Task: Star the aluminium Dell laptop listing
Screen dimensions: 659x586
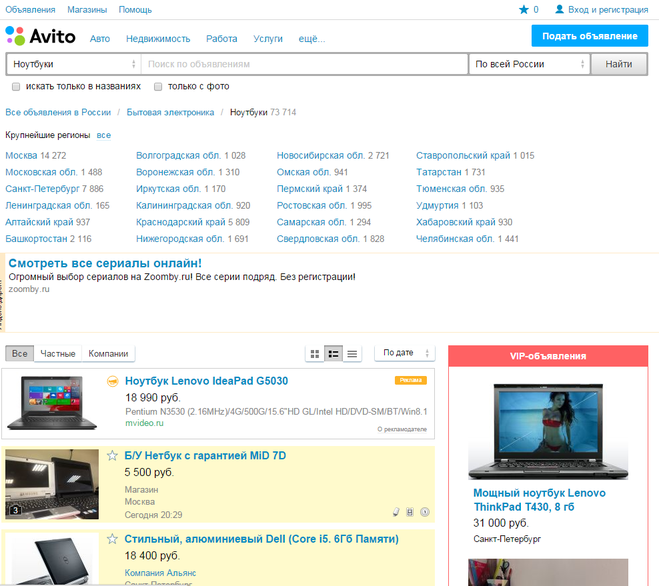Action: tap(113, 540)
